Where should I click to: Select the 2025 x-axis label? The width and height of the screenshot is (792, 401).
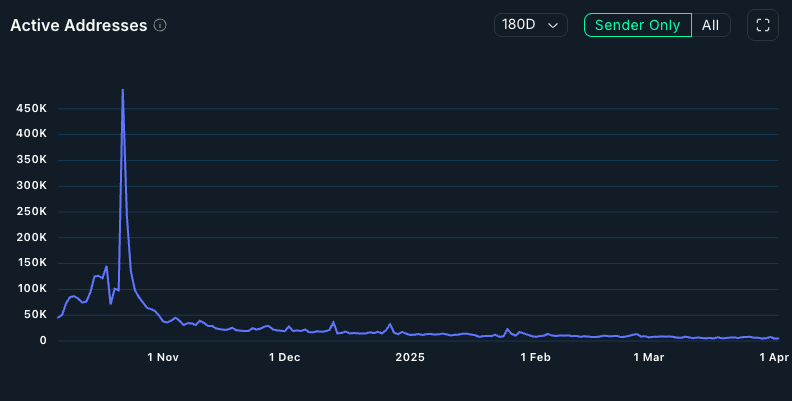point(410,357)
